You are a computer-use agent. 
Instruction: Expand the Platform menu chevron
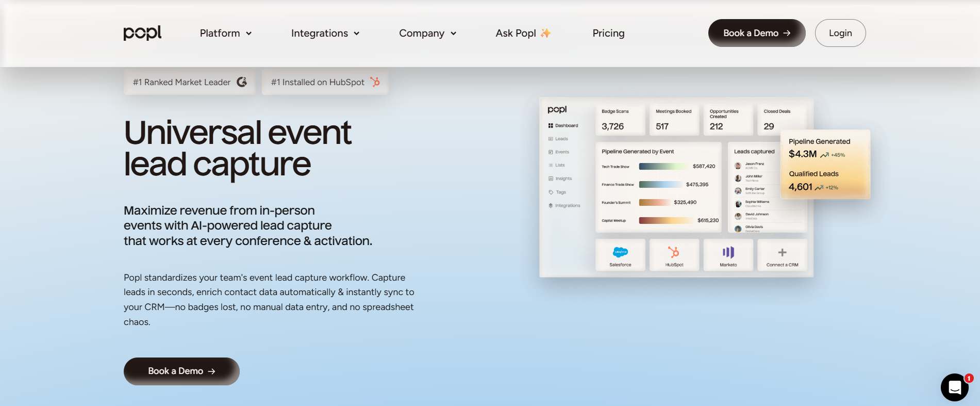249,34
